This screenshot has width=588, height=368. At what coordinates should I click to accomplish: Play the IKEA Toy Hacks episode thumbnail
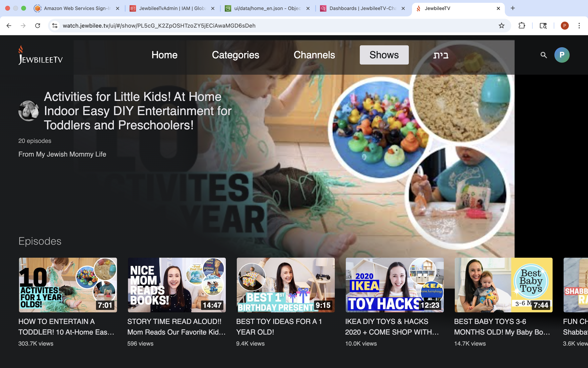tap(395, 285)
